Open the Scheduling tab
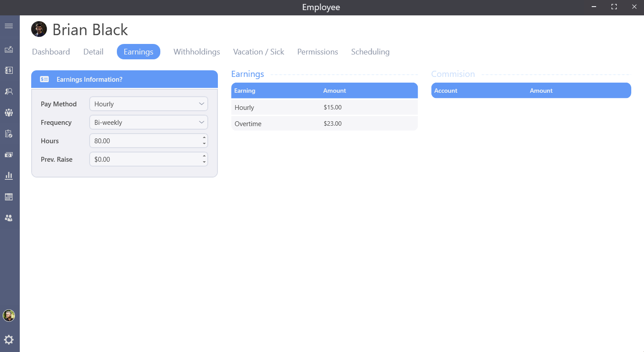 pos(370,52)
